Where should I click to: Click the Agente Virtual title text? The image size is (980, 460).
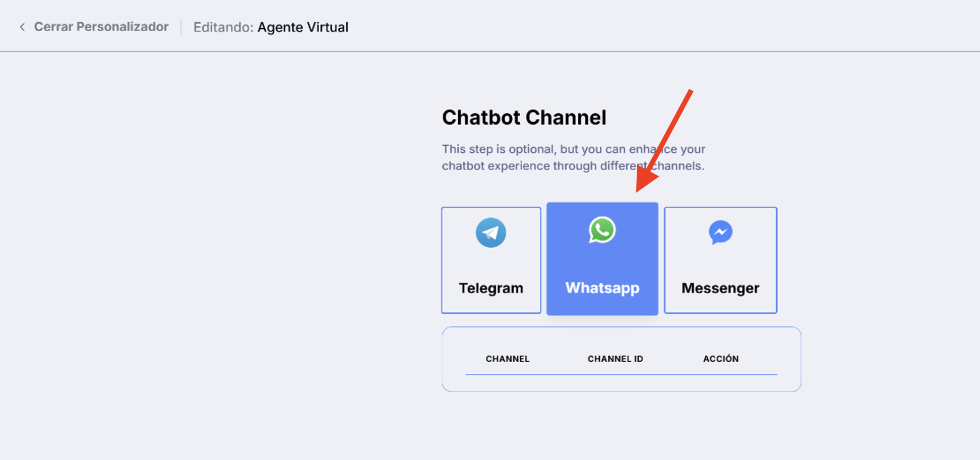pos(303,27)
